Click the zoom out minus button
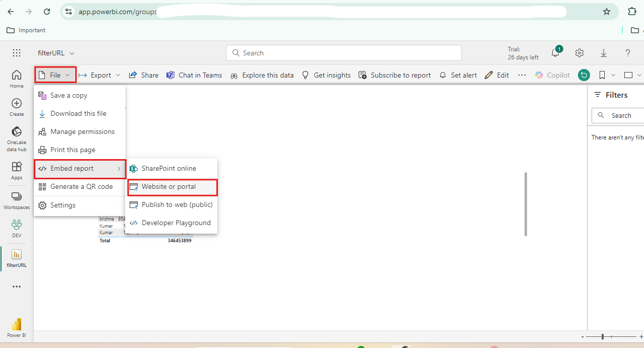This screenshot has width=644, height=348. [x=582, y=336]
